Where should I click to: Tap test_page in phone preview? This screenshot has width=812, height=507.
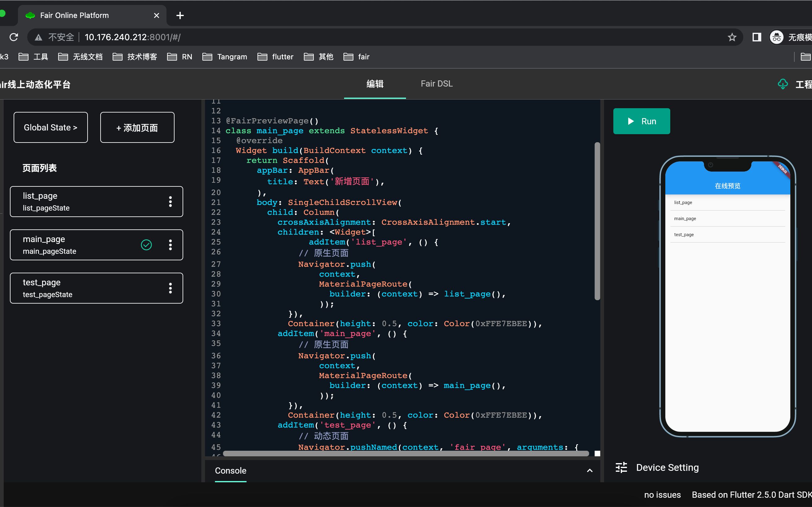[x=684, y=235]
